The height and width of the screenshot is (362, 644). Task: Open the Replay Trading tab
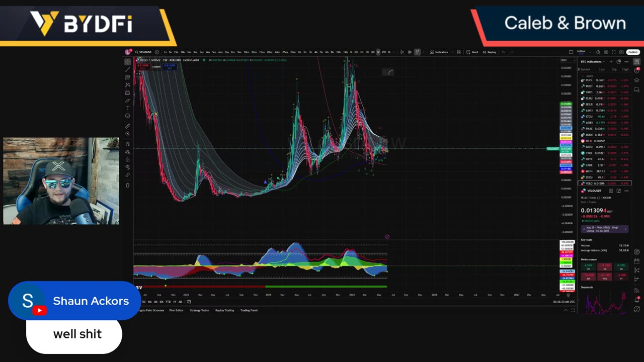click(x=224, y=310)
